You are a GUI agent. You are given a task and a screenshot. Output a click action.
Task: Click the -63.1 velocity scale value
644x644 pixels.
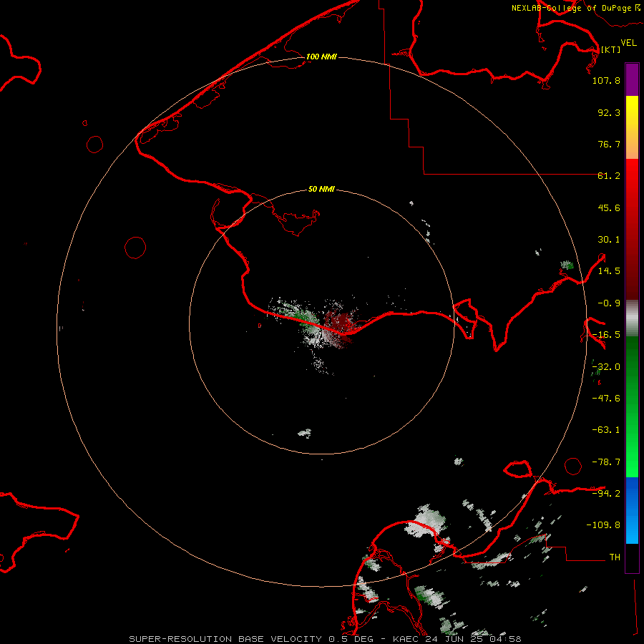click(606, 430)
